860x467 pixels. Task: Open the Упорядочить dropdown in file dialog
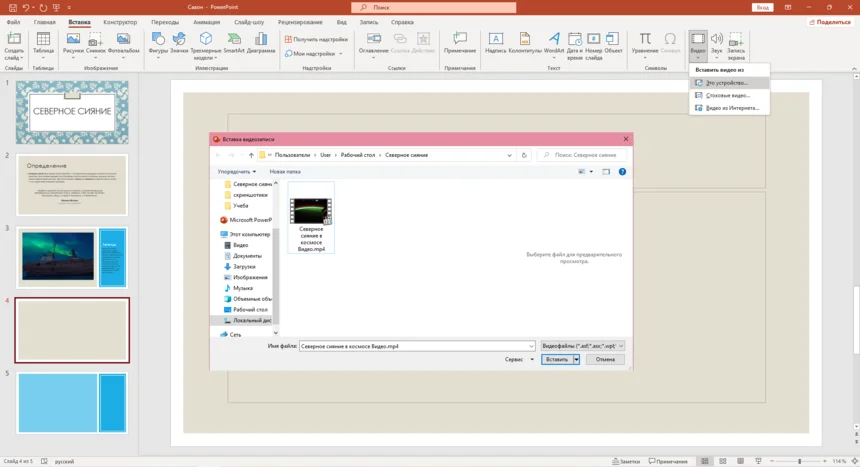coord(238,172)
